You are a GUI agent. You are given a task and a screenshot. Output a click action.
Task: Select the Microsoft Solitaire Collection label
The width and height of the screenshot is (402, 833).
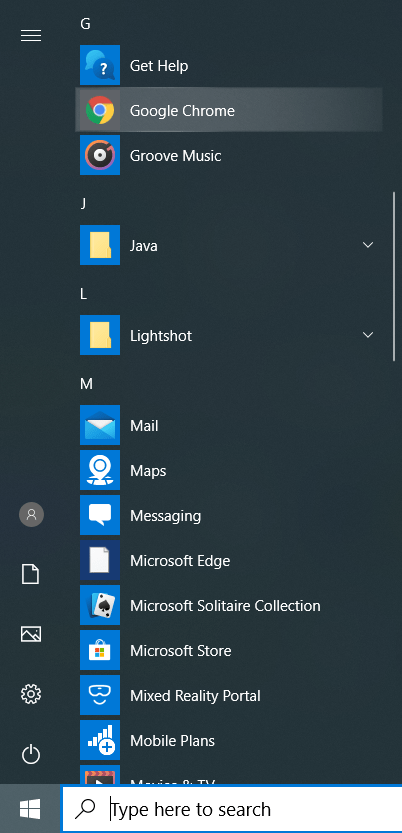pos(225,606)
